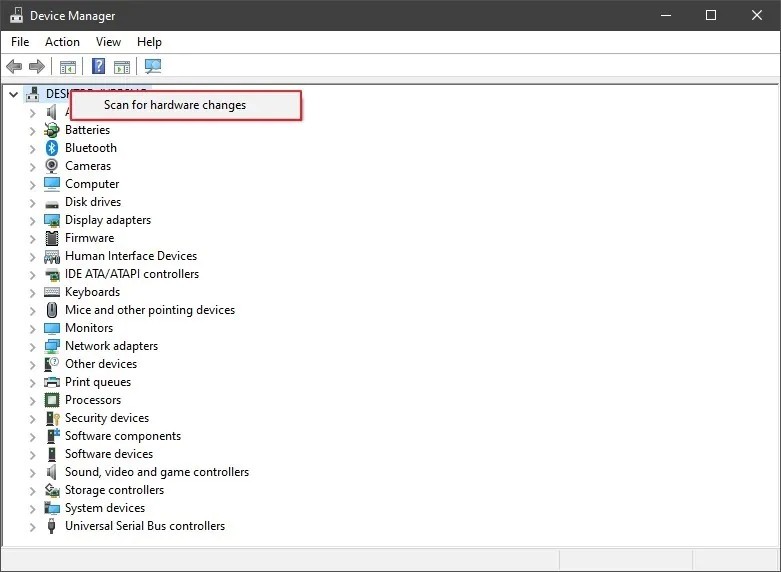Viewport: 781px width, 572px height.
Task: Expand the Bluetooth category
Action: 32,149
